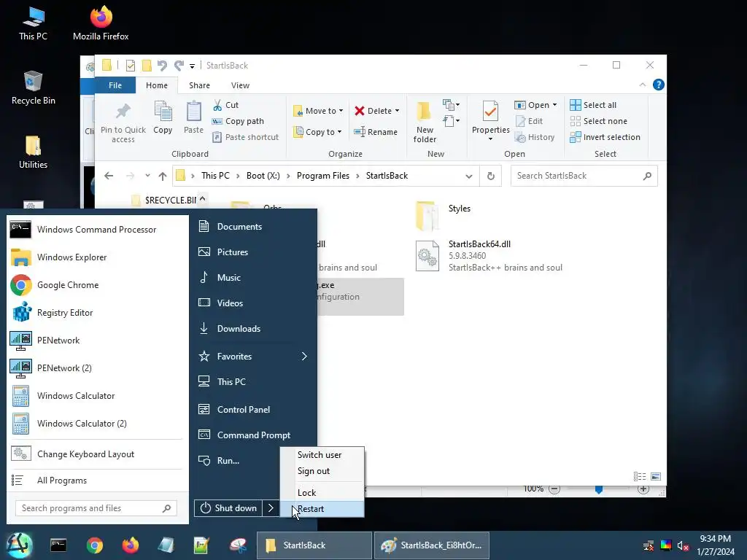Click Pin to Quick access

coord(123,122)
